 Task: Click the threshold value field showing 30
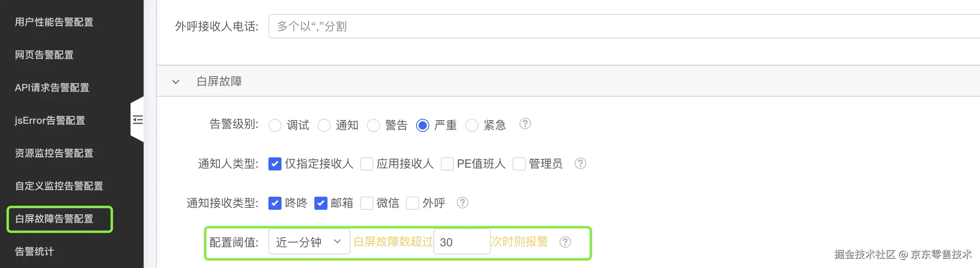pyautogui.click(x=462, y=242)
